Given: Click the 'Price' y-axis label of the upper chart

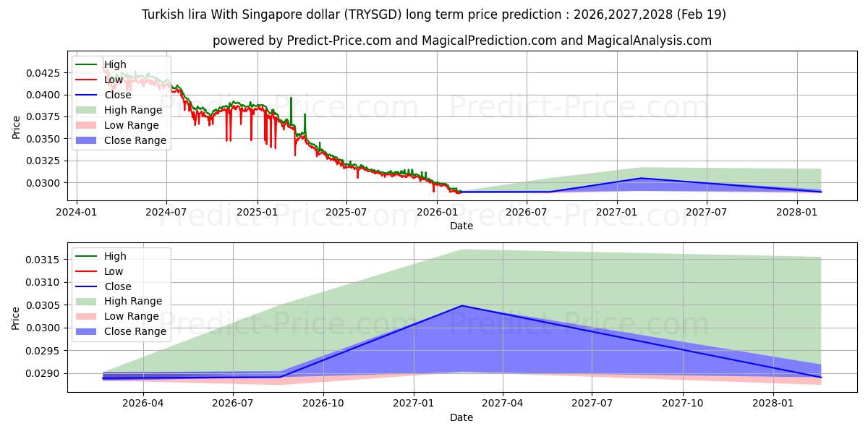Looking at the screenshot, I should tap(17, 127).
